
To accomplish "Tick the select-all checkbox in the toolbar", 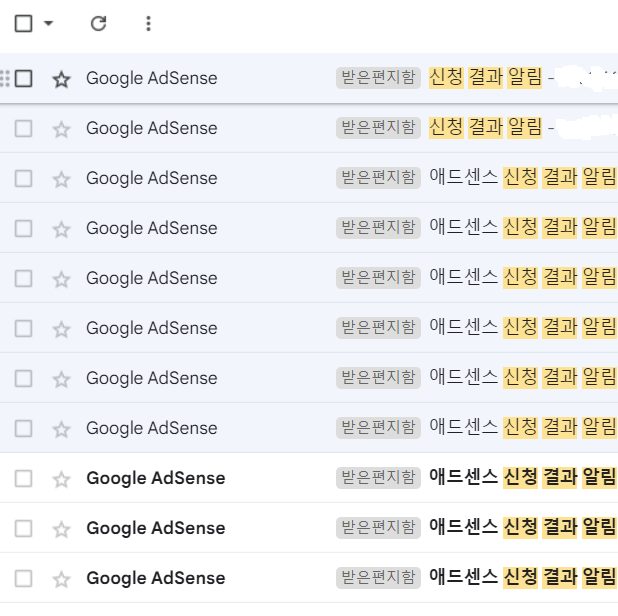I will [23, 23].
